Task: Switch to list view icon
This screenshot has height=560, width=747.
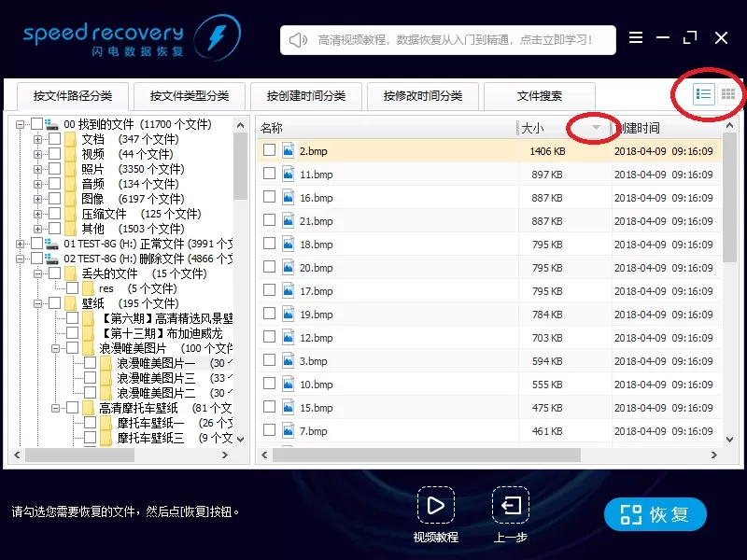Action: coord(704,94)
